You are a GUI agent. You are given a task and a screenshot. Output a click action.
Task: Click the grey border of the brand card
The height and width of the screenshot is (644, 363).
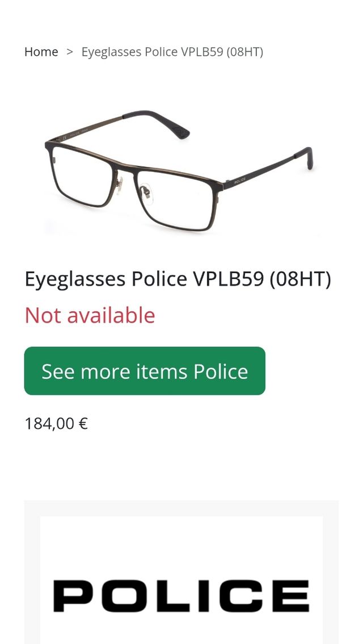pos(181,508)
